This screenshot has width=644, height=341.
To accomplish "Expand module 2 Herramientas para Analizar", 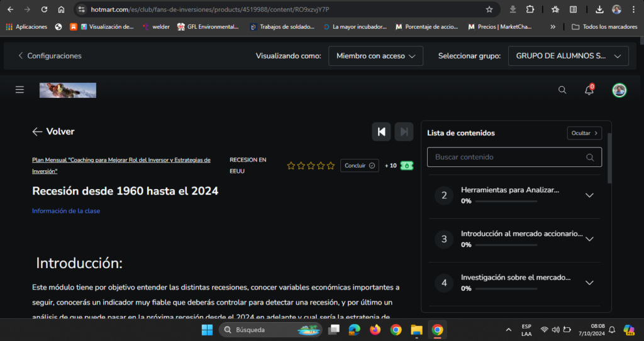I will tap(589, 195).
